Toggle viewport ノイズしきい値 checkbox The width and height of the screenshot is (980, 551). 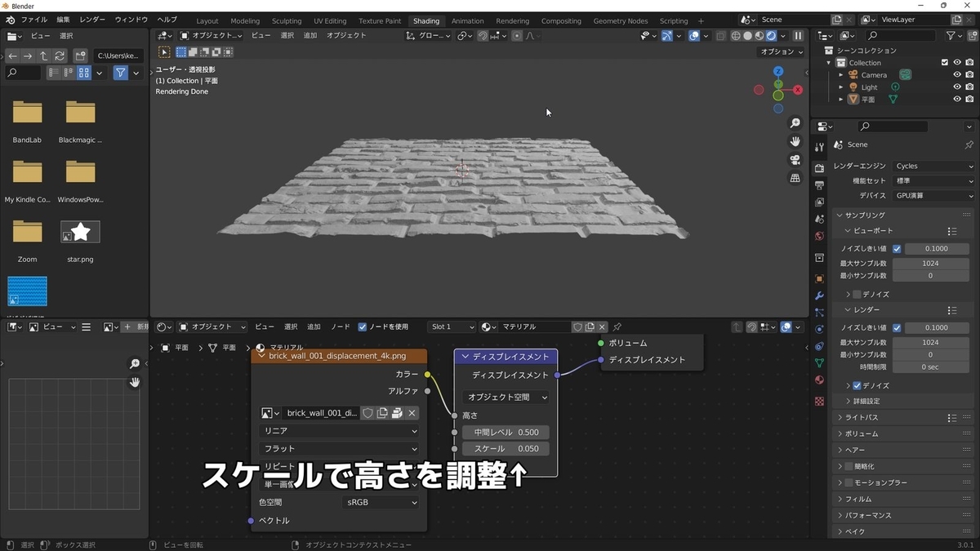[x=897, y=248]
